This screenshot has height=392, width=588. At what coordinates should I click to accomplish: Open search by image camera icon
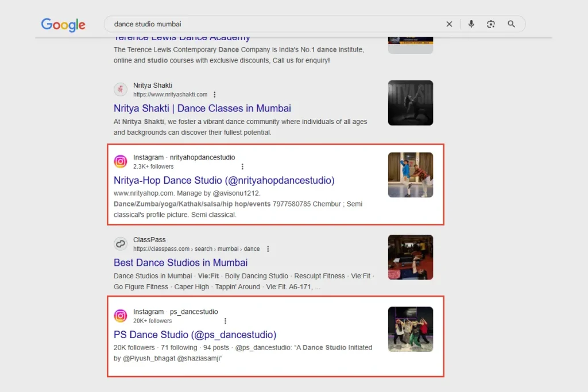coord(490,24)
